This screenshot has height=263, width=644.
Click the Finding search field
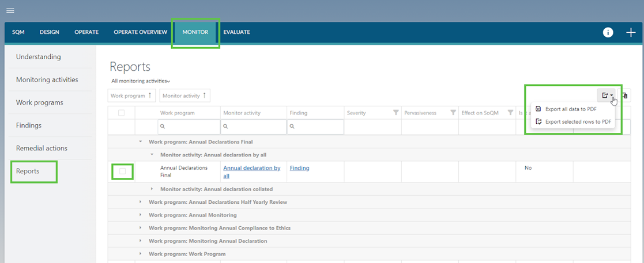(x=315, y=127)
